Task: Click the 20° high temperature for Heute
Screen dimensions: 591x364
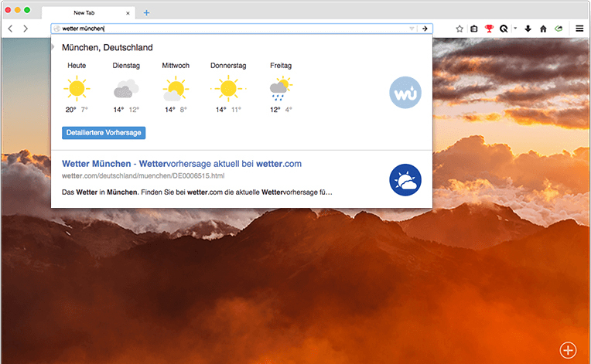Action: tap(71, 110)
